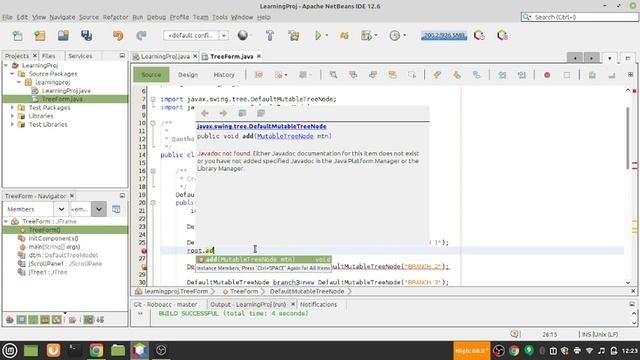
Task: Click the Save All toolbar icon
Action: [x=87, y=36]
